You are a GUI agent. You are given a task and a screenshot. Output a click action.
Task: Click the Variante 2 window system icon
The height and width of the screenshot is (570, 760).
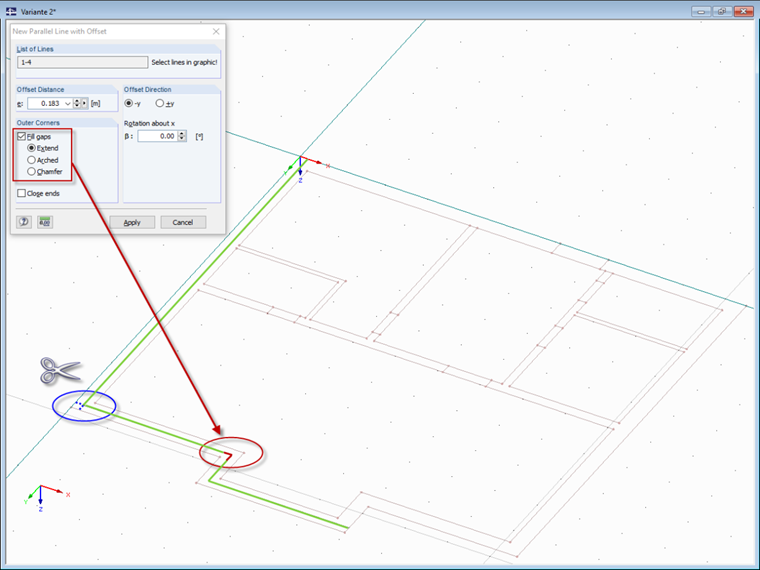[x=11, y=11]
